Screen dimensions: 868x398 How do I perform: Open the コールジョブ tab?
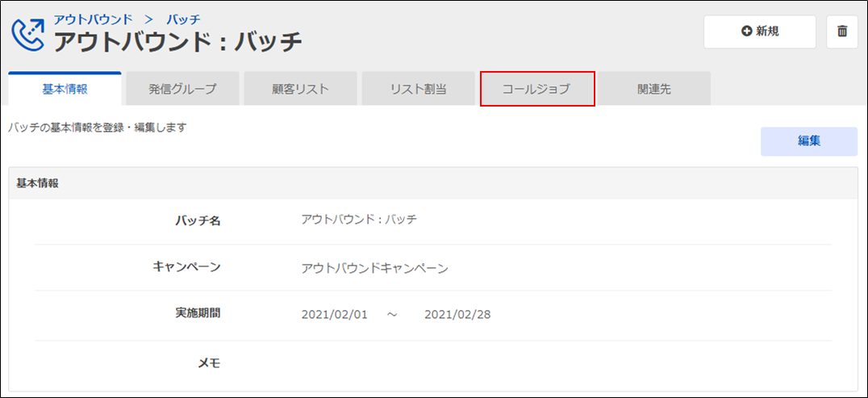click(x=537, y=89)
